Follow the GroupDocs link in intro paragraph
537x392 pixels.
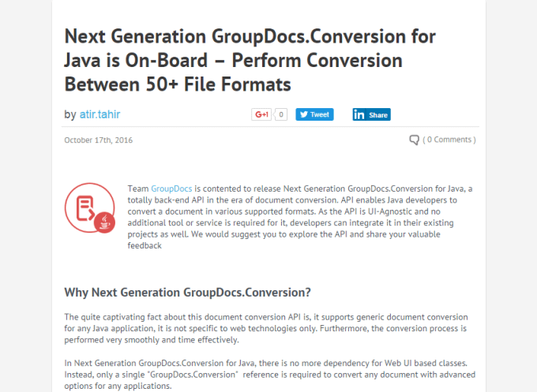171,189
